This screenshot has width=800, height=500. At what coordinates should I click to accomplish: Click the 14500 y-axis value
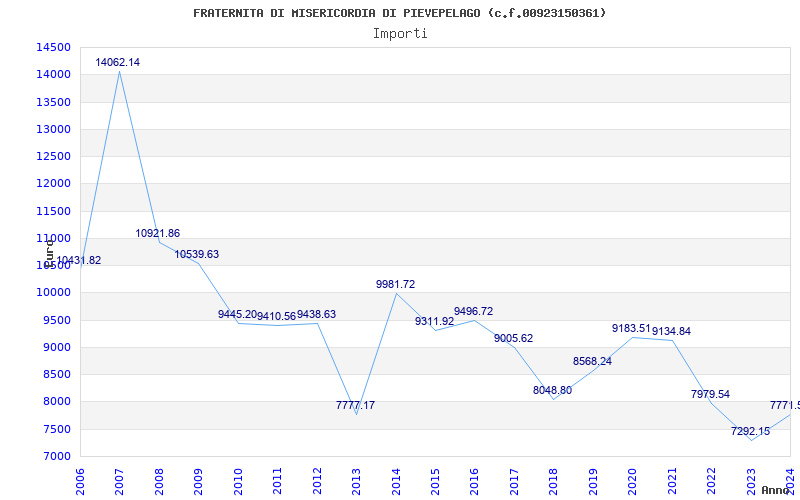click(x=53, y=47)
